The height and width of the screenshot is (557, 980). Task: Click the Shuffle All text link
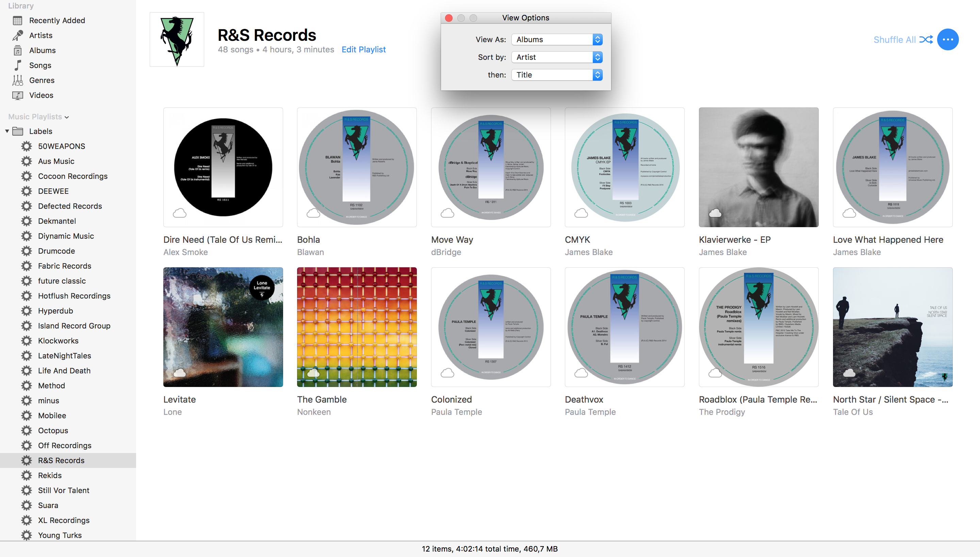[895, 39]
